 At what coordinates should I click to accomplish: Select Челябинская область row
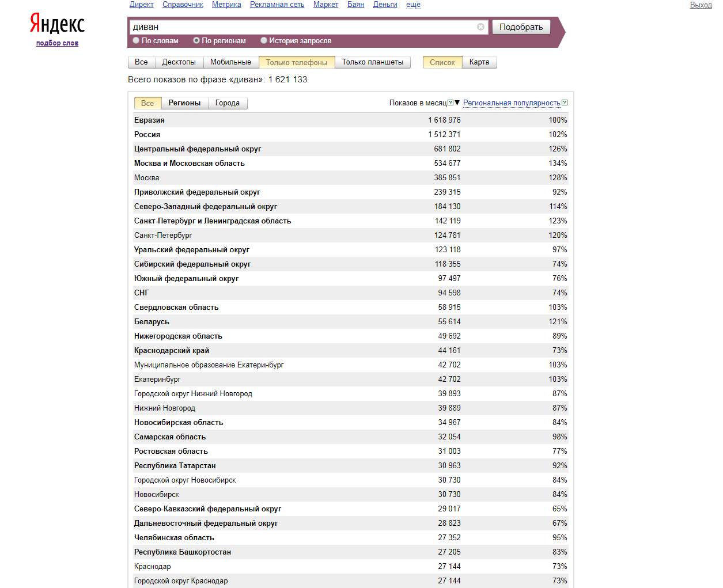coord(351,537)
